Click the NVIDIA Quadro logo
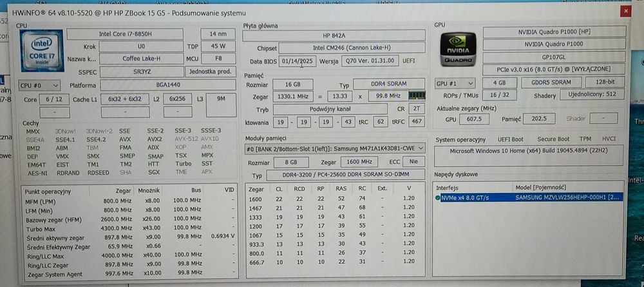644x287 pixels. click(458, 50)
